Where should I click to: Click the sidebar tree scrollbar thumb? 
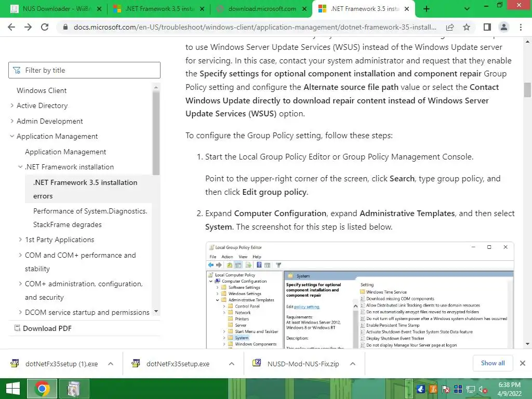click(x=156, y=133)
